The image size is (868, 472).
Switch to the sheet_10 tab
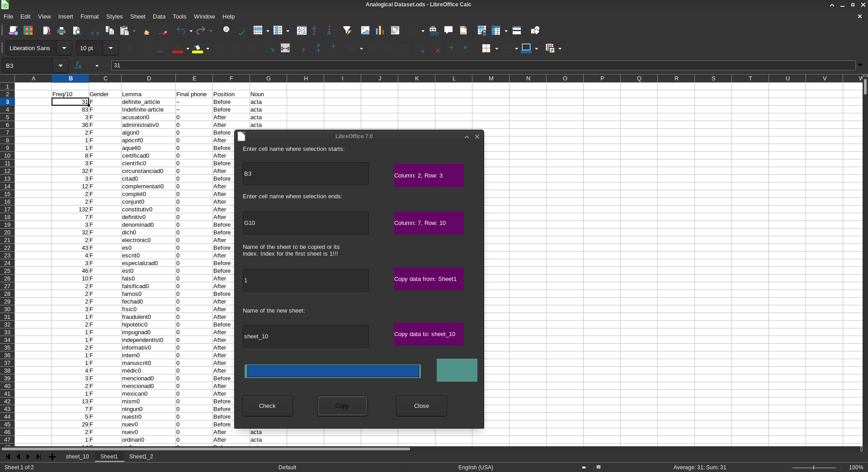[x=77, y=456]
